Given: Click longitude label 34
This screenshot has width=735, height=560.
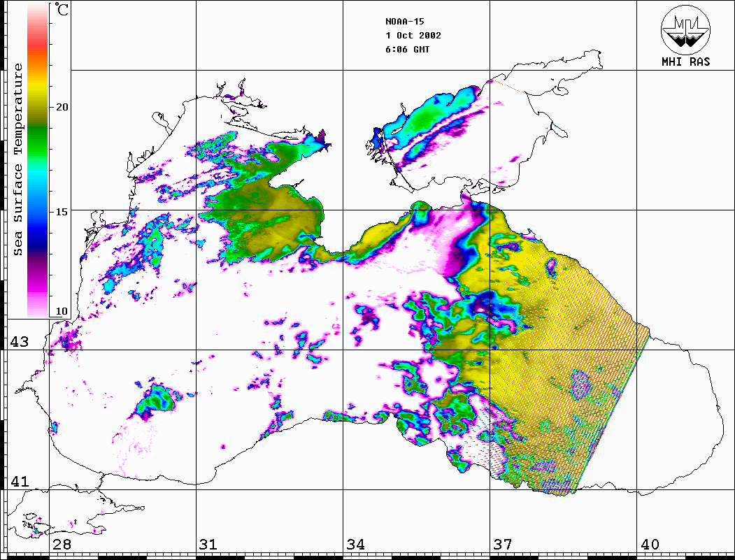Looking at the screenshot, I should point(355,545).
